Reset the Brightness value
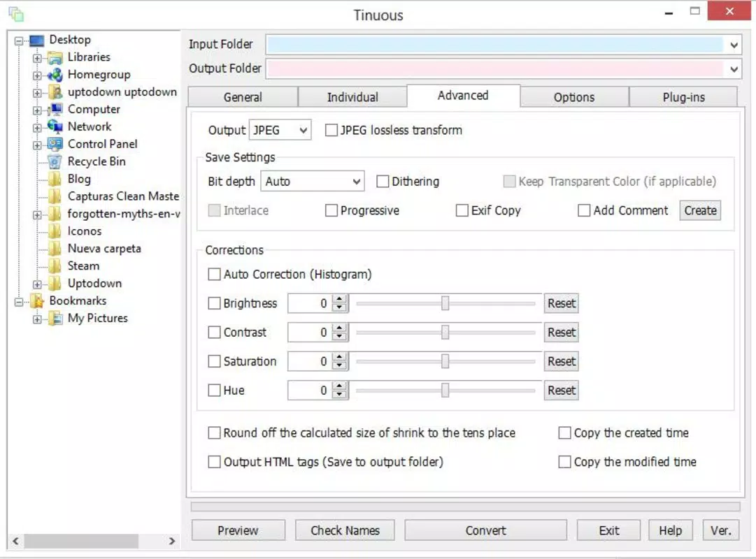This screenshot has width=756, height=559. click(x=561, y=303)
